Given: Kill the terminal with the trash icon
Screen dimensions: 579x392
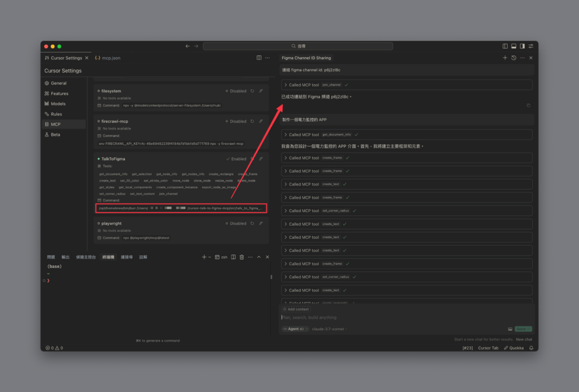Looking at the screenshot, I should [x=240, y=256].
